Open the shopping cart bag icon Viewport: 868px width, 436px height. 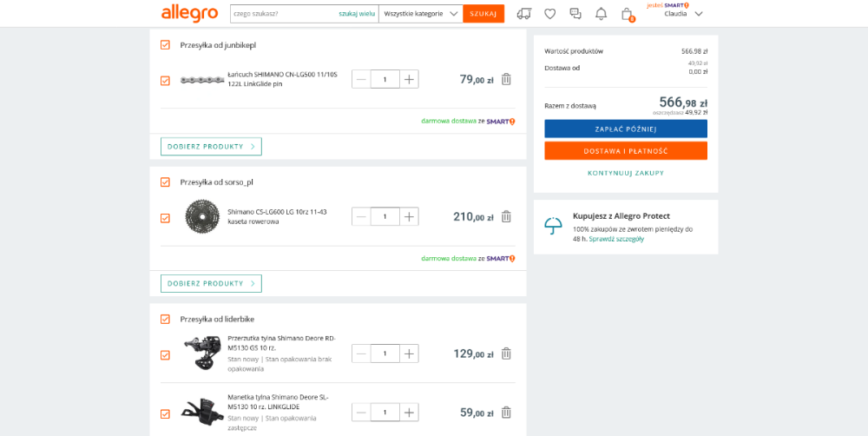[x=628, y=14]
